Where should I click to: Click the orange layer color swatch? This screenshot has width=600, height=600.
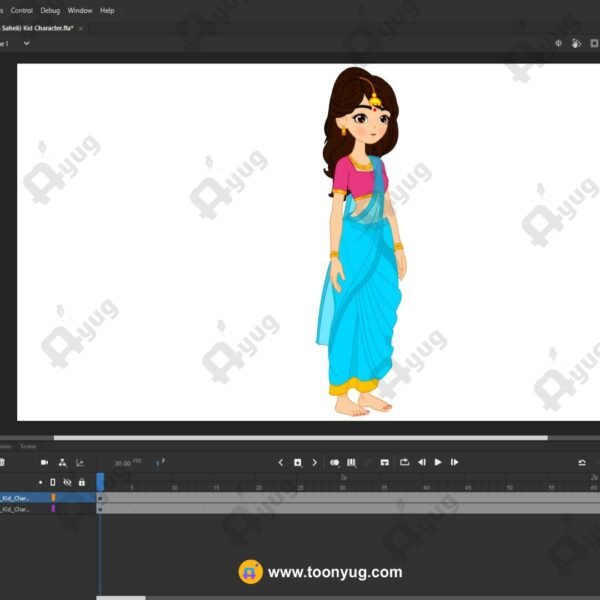pos(53,497)
